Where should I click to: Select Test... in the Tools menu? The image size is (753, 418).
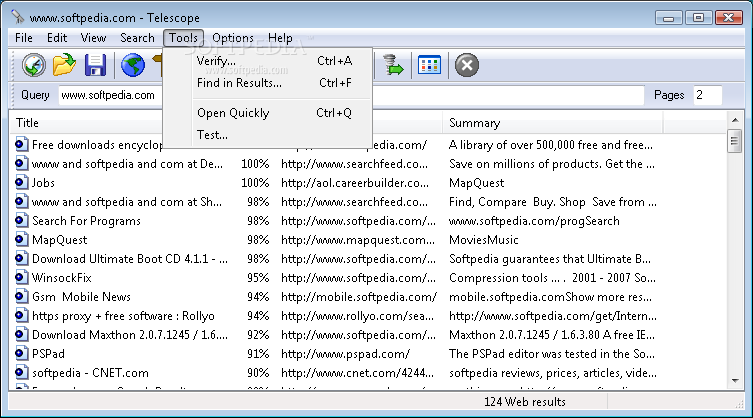(267, 135)
